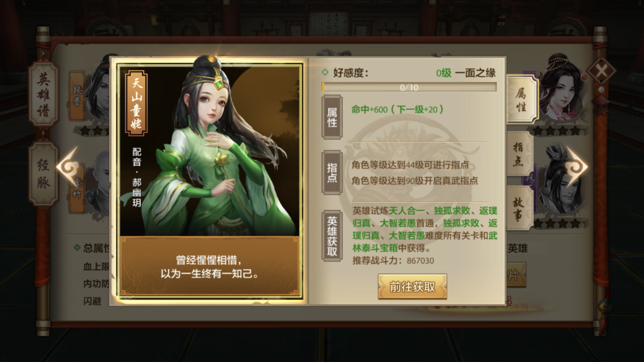The height and width of the screenshot is (362, 644).
Task: Click the 前往获取 button
Action: (412, 286)
